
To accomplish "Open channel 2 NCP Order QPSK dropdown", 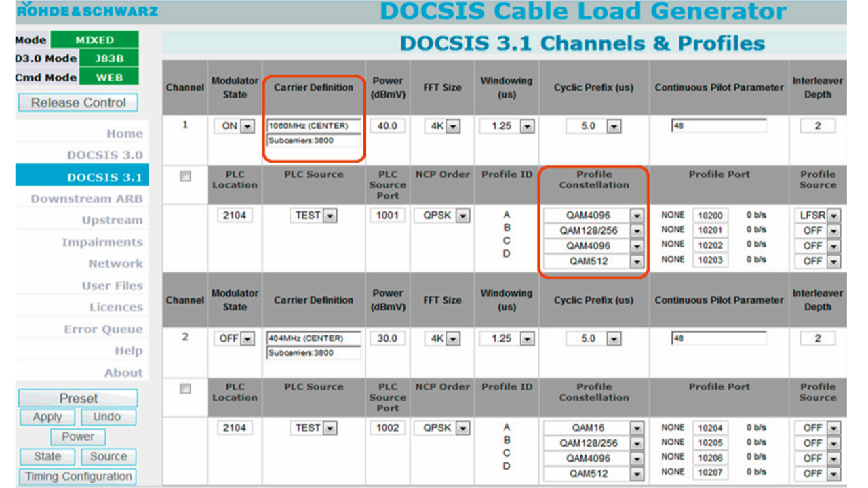I will click(442, 428).
